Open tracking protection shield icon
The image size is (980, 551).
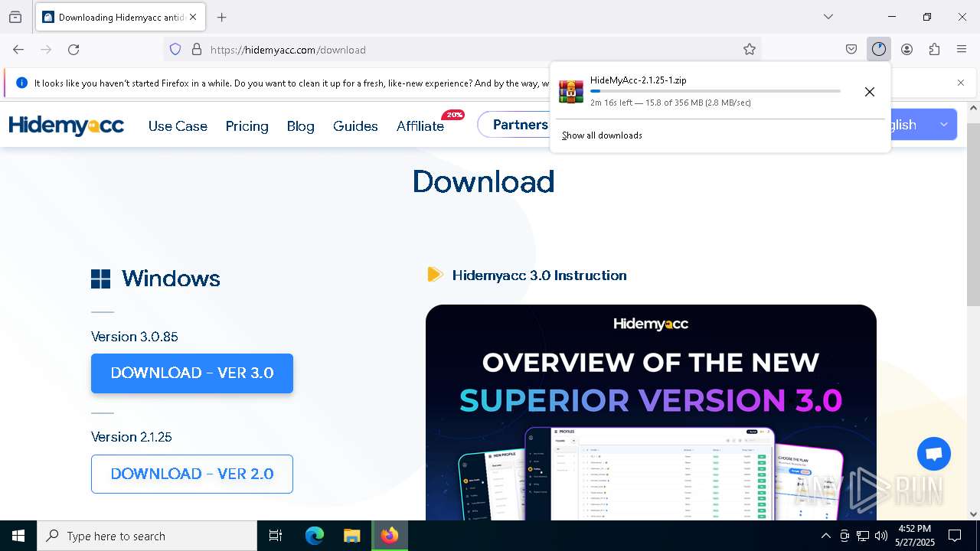pyautogui.click(x=175, y=49)
